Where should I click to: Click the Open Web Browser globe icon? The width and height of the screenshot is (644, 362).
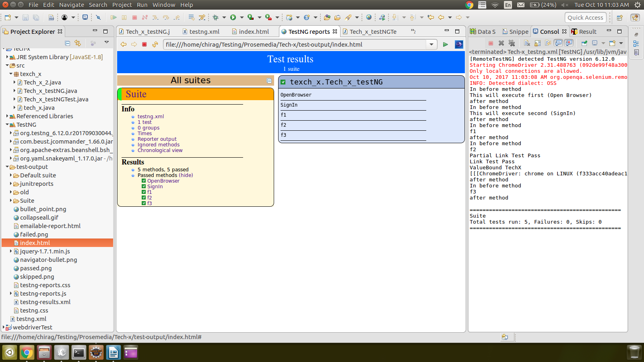[369, 17]
